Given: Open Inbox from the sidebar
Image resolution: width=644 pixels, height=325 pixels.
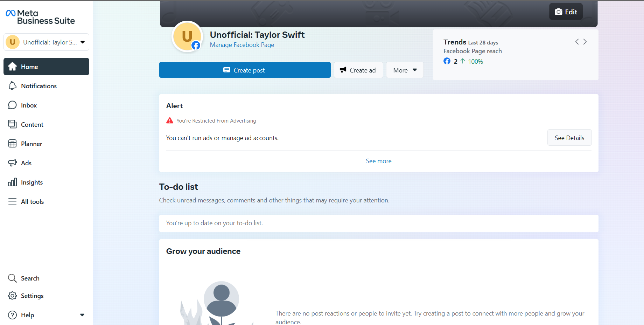Looking at the screenshot, I should click(x=46, y=105).
